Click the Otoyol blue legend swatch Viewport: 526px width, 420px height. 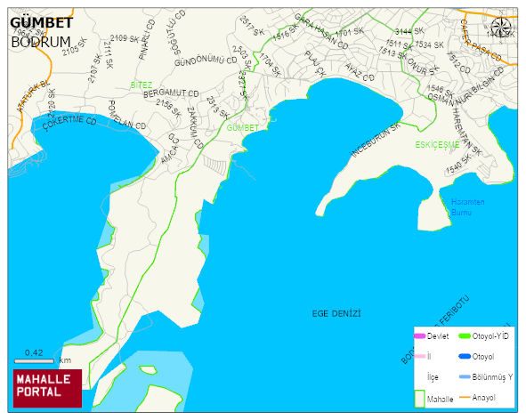point(465,356)
